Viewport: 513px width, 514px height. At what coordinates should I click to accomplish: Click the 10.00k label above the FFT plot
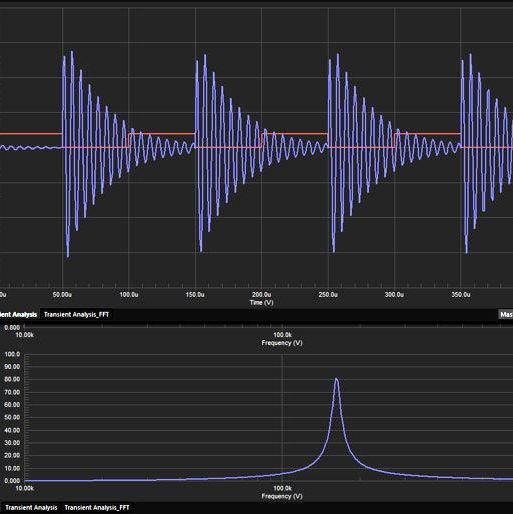pos(25,335)
